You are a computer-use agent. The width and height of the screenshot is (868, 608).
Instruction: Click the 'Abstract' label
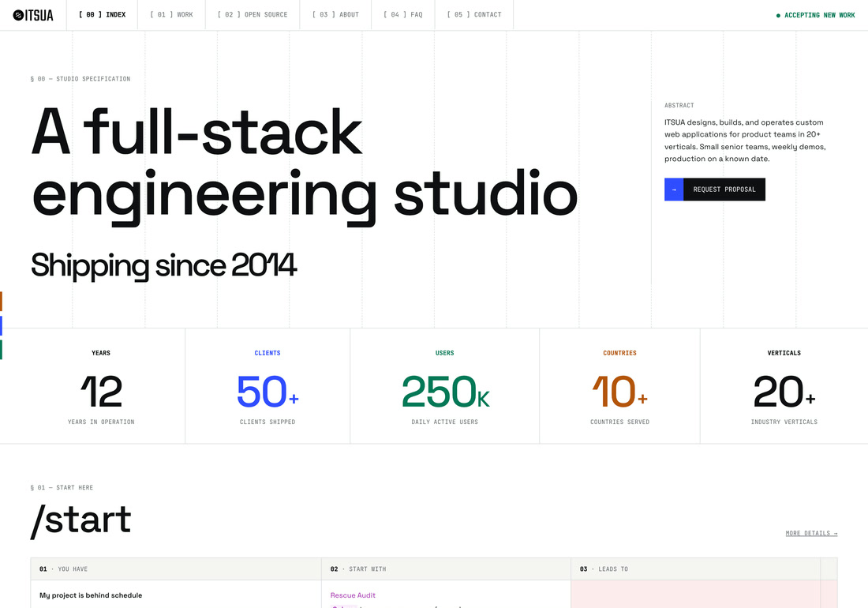(x=679, y=105)
